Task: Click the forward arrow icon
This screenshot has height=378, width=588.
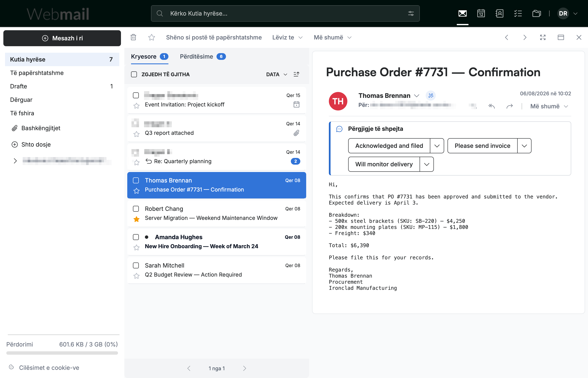Action: click(509, 106)
